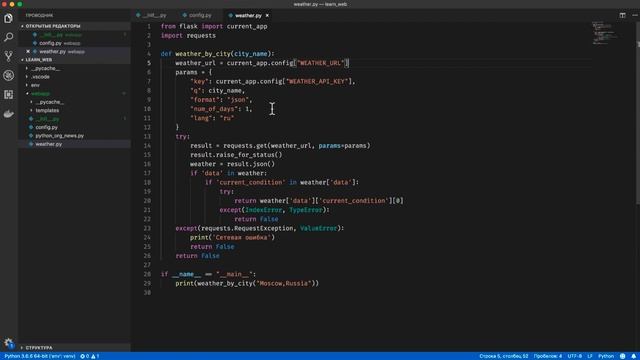Click the if __name__ == "__main__" line
This screenshot has width=640, height=360.
tap(208, 274)
